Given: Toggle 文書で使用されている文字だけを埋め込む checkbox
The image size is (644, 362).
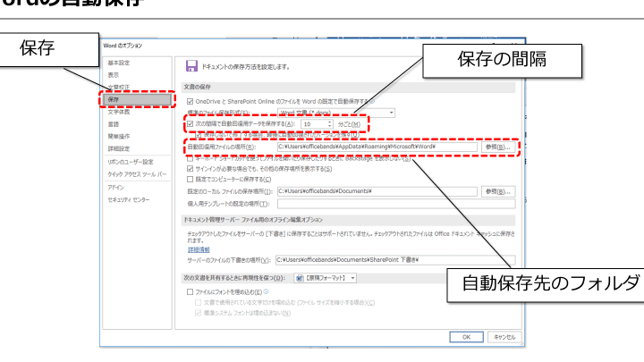Looking at the screenshot, I should (199, 302).
